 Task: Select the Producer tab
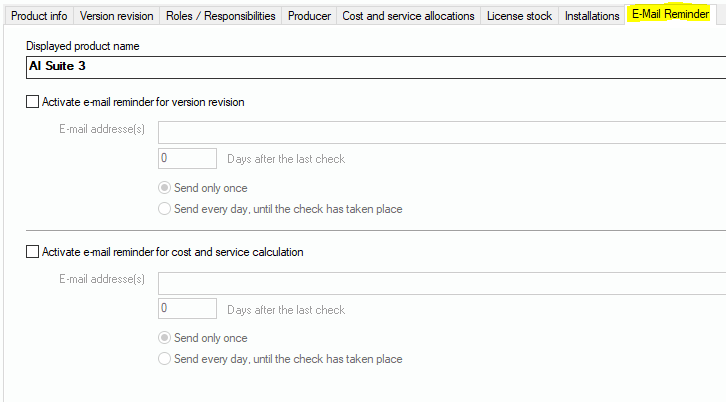pyautogui.click(x=309, y=16)
